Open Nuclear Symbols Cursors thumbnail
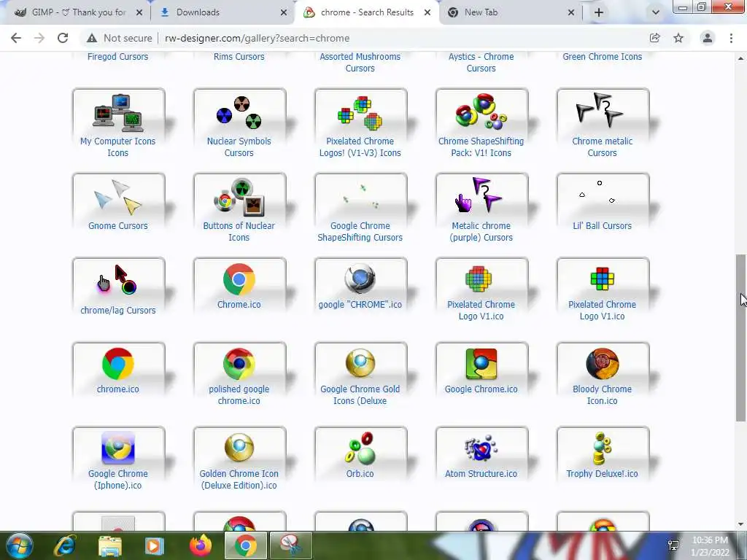The image size is (747, 560). coord(239,113)
